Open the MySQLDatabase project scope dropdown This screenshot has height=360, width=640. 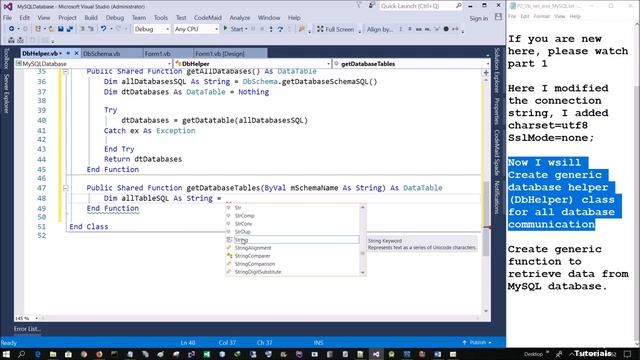click(x=93, y=64)
